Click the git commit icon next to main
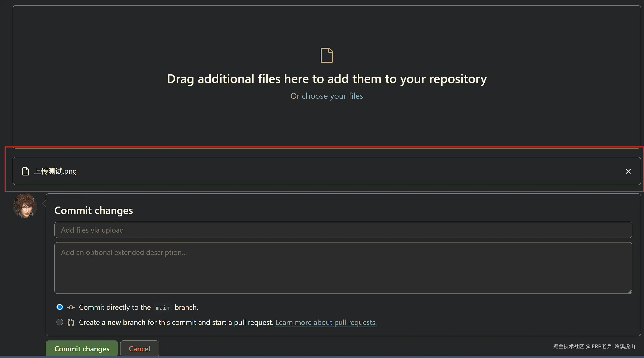Viewport: 644px width, 358px height. click(x=71, y=308)
